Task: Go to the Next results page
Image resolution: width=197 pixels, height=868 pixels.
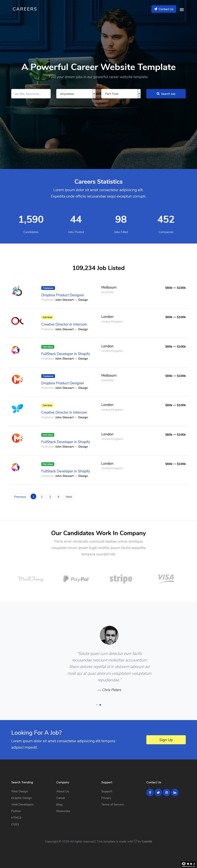Action: [69, 496]
